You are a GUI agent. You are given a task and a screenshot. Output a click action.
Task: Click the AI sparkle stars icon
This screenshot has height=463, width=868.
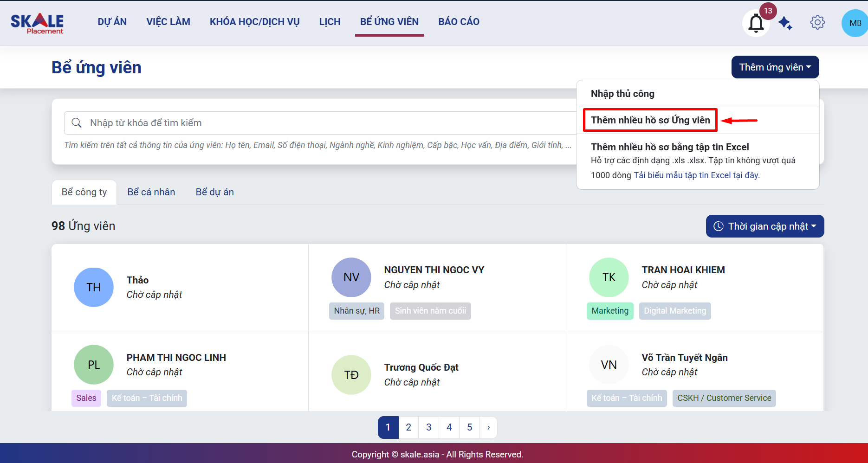[x=785, y=23]
